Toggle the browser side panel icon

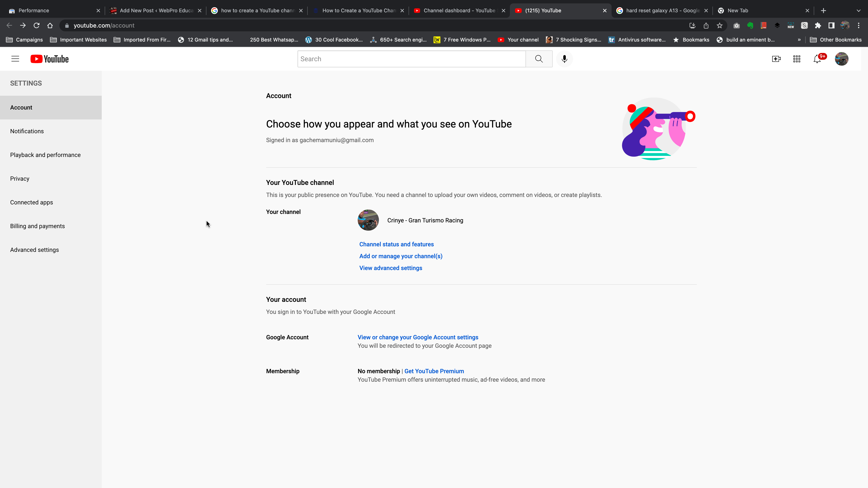pos(831,26)
